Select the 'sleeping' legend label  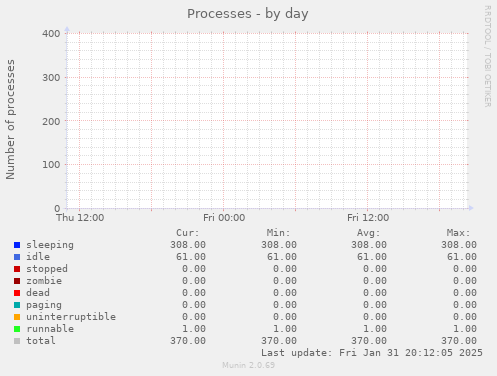click(50, 245)
